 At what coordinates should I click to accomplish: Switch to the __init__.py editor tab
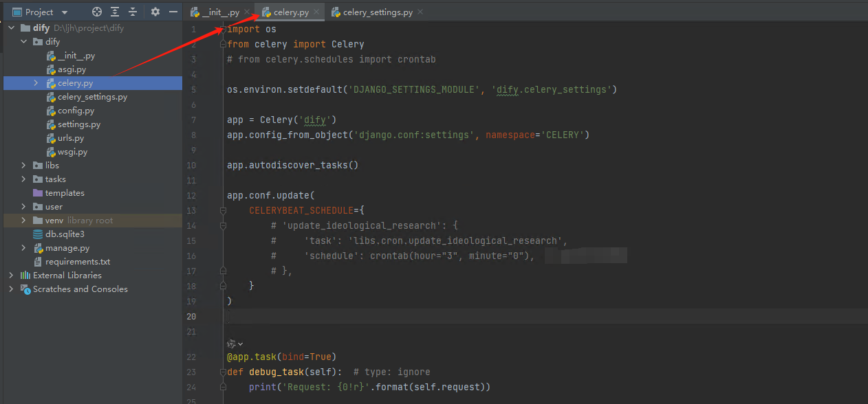[221, 12]
